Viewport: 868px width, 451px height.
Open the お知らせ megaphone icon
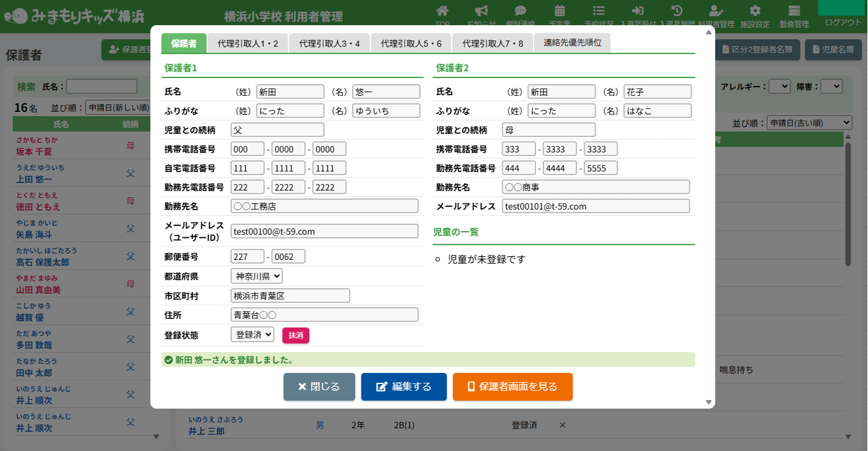point(481,11)
